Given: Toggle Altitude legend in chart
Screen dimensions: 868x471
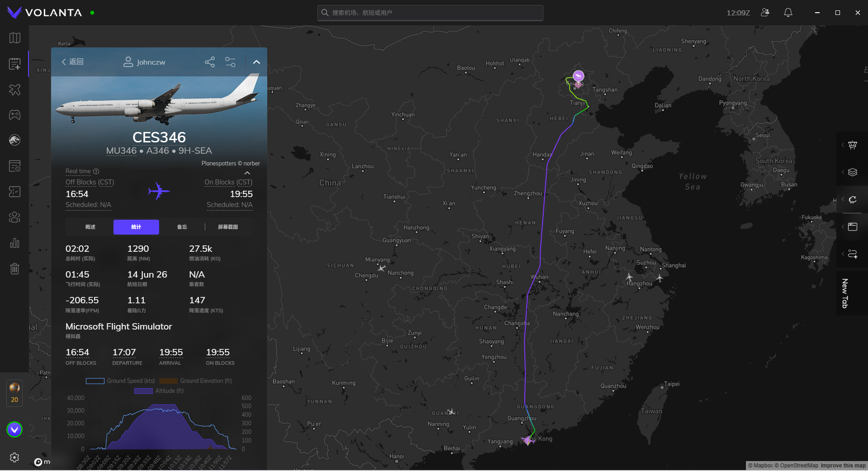Looking at the screenshot, I should pyautogui.click(x=159, y=391).
